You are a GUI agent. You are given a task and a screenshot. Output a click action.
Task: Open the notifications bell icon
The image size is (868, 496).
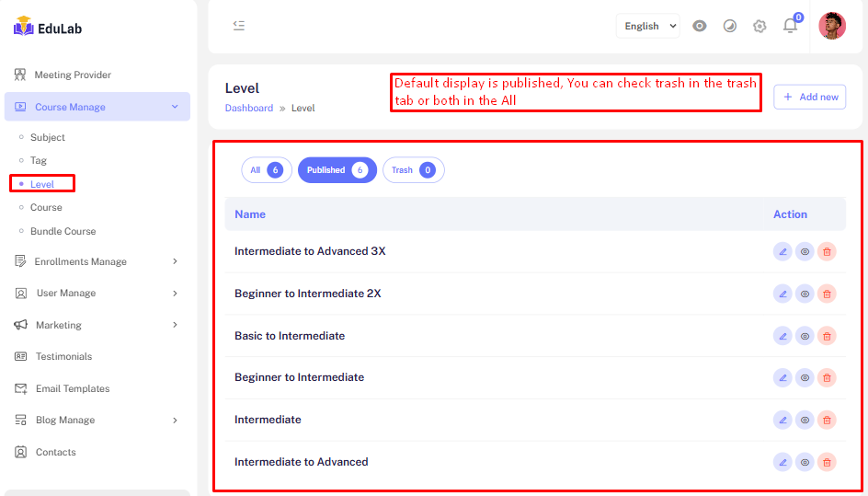(790, 26)
